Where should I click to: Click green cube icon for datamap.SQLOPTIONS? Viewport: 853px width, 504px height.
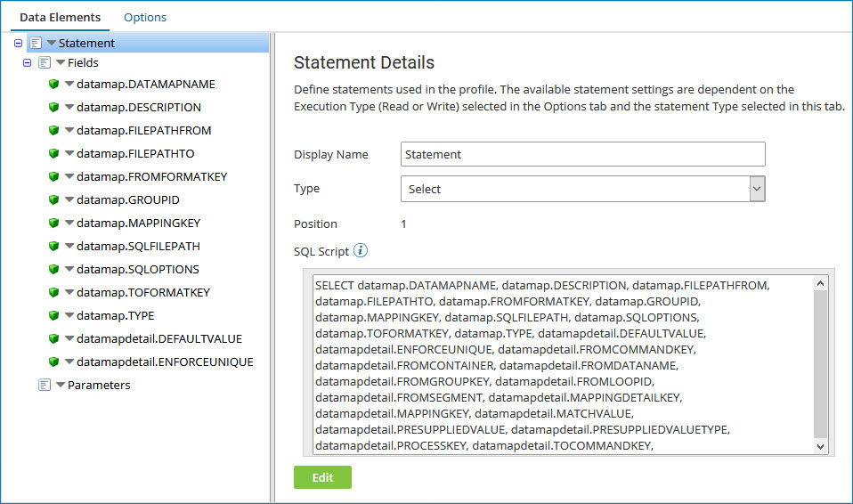(53, 269)
